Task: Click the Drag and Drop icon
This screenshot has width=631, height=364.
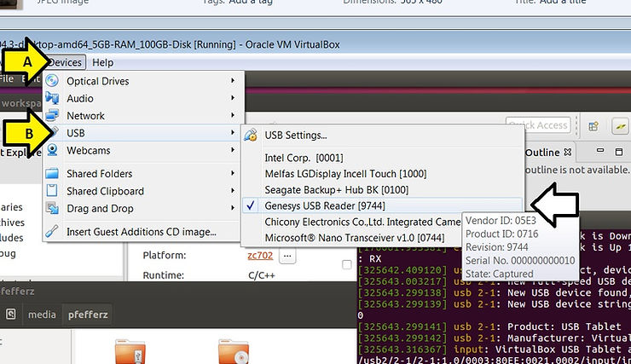Action: pyautogui.click(x=53, y=208)
